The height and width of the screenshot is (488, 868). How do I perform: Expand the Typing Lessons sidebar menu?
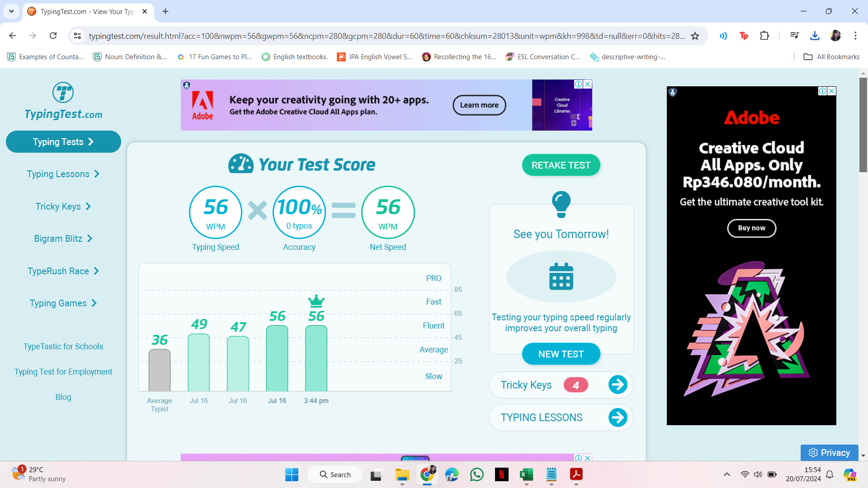tap(63, 174)
